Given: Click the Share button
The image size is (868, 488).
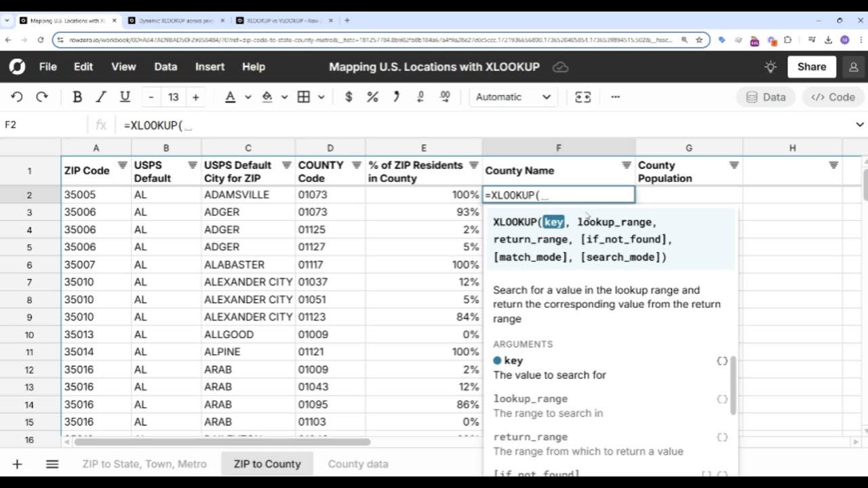Looking at the screenshot, I should click(x=812, y=66).
